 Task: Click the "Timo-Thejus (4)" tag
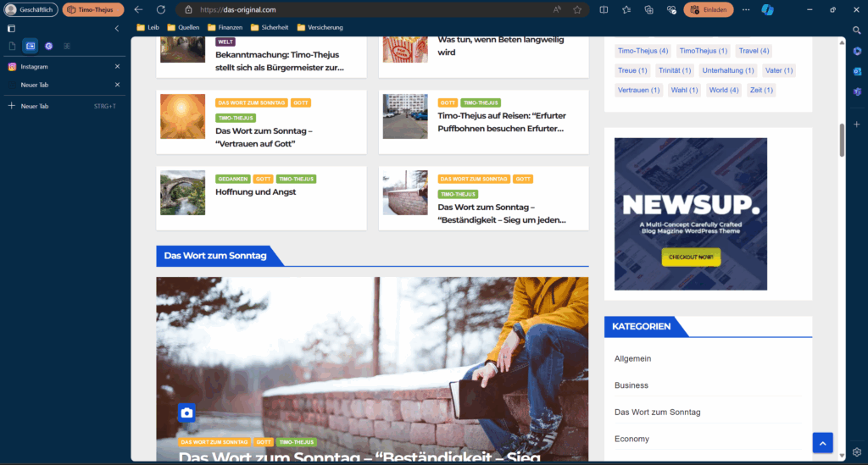coord(643,51)
